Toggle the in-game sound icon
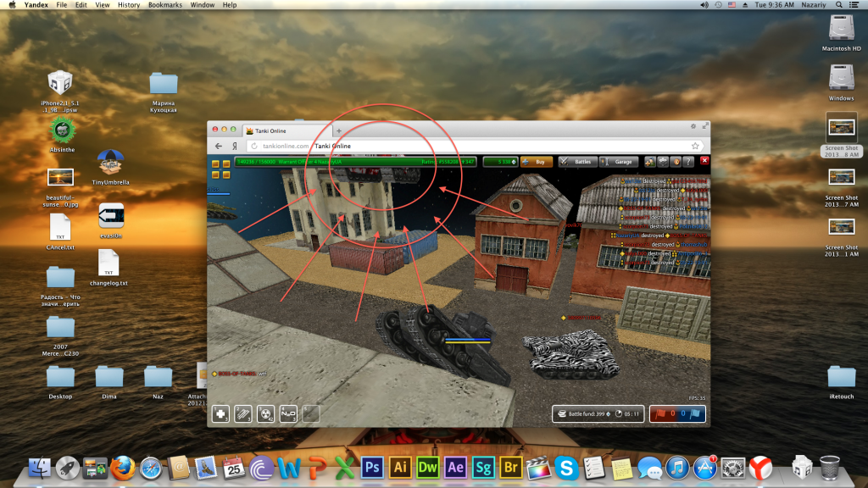The image size is (868, 488). point(675,161)
